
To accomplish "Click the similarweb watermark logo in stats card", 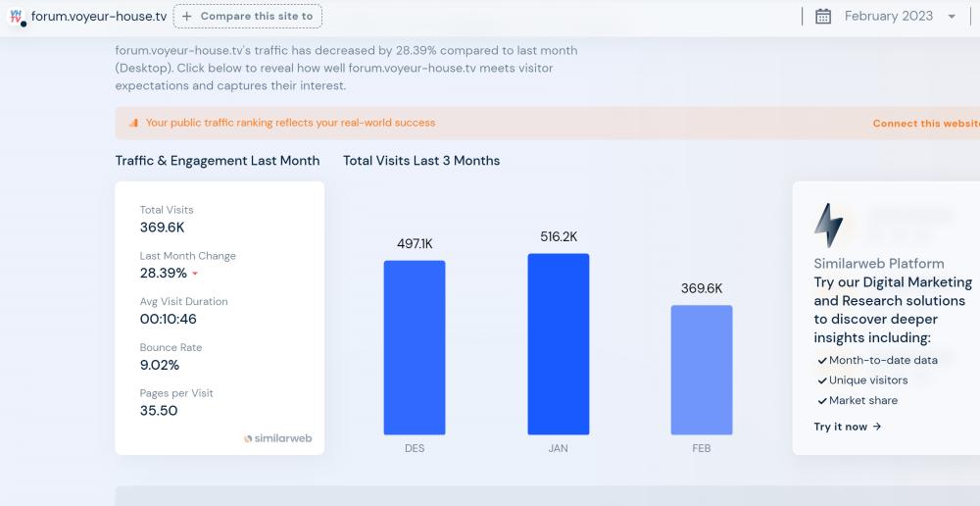I will tap(277, 438).
